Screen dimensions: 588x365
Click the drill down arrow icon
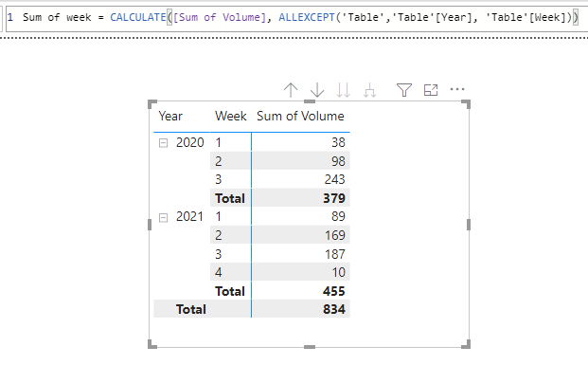(317, 90)
